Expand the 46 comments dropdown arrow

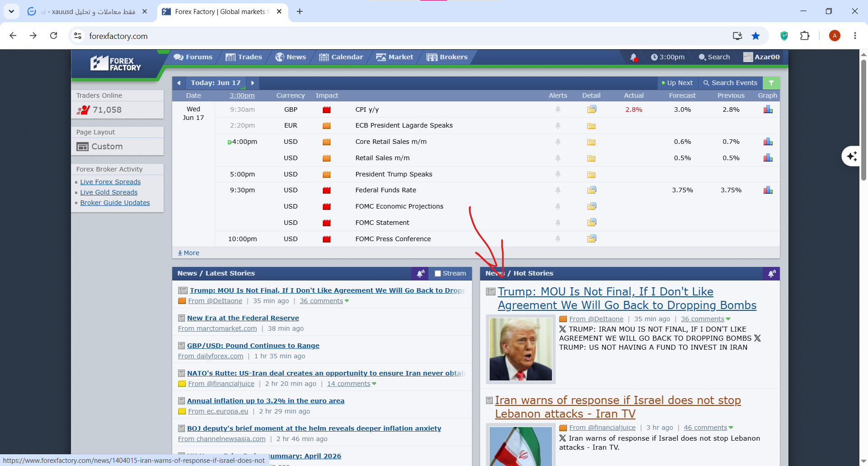pyautogui.click(x=731, y=428)
